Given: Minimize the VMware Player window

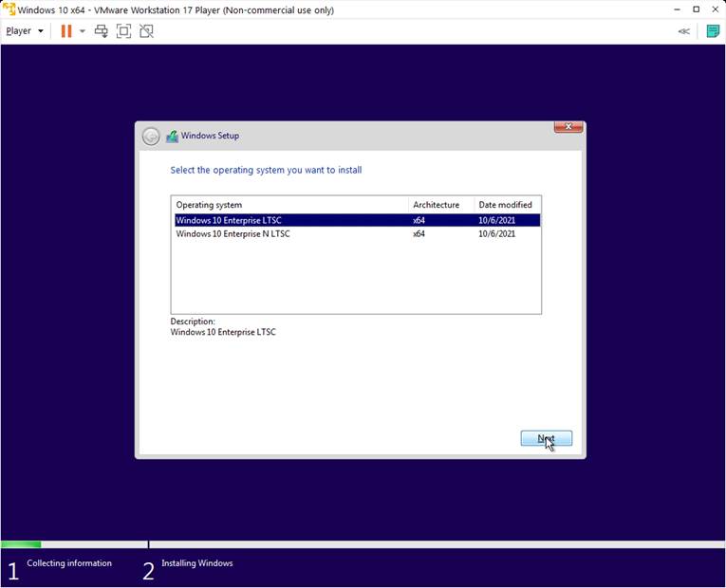Looking at the screenshot, I should click(x=676, y=9).
